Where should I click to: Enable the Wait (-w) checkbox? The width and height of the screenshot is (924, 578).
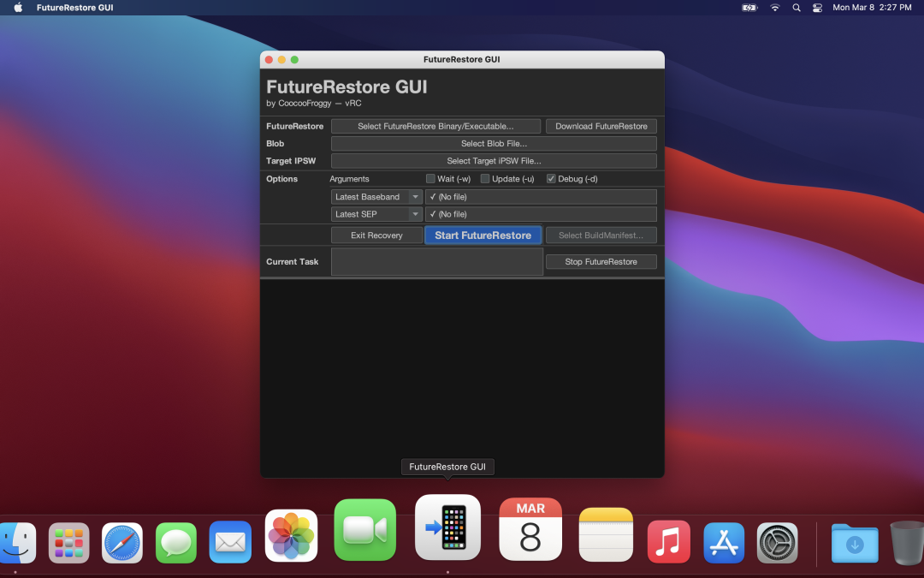click(430, 179)
